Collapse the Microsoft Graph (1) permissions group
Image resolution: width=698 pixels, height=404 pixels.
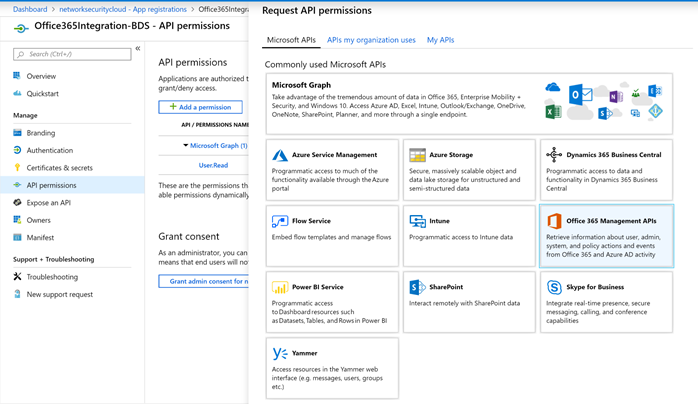pyautogui.click(x=185, y=145)
